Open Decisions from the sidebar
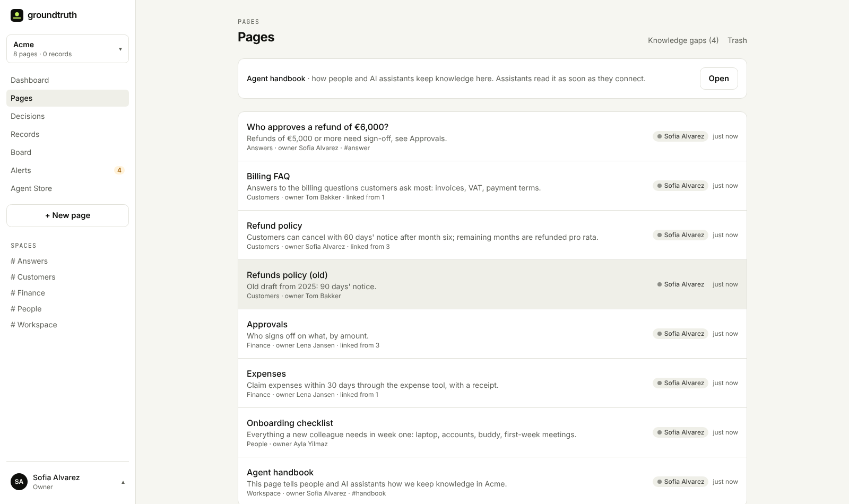The width and height of the screenshot is (849, 504). tap(67, 116)
